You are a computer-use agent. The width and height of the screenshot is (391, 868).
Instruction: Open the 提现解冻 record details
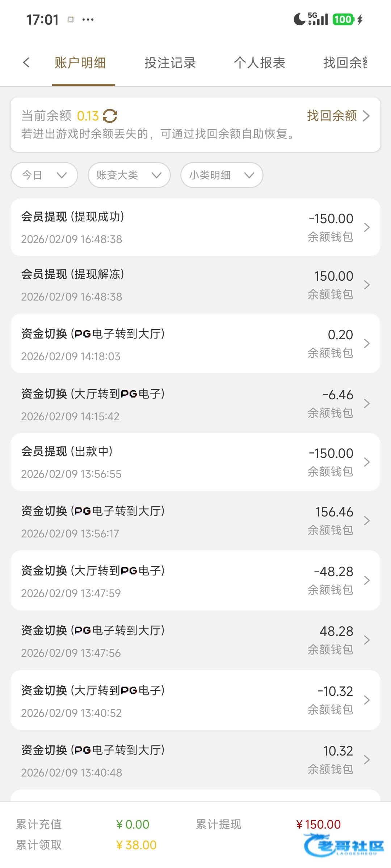point(195,285)
